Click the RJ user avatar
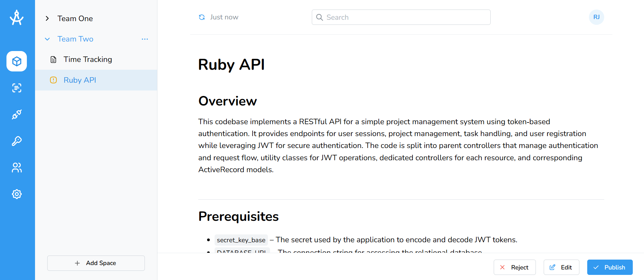This screenshot has height=280, width=644. point(596,17)
